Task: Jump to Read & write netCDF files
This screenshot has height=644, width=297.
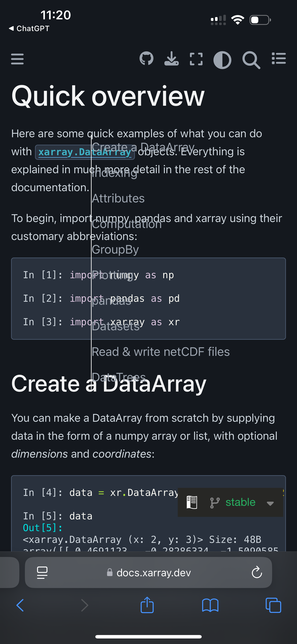Action: 160,352
